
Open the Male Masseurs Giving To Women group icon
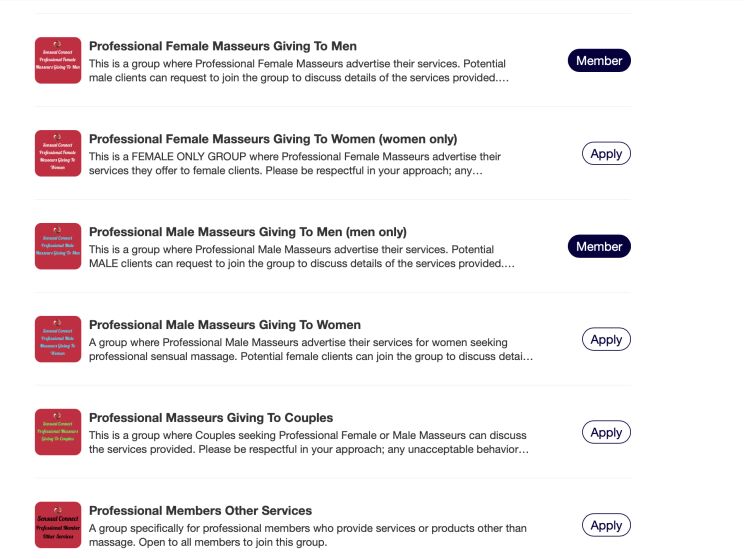click(x=58, y=339)
